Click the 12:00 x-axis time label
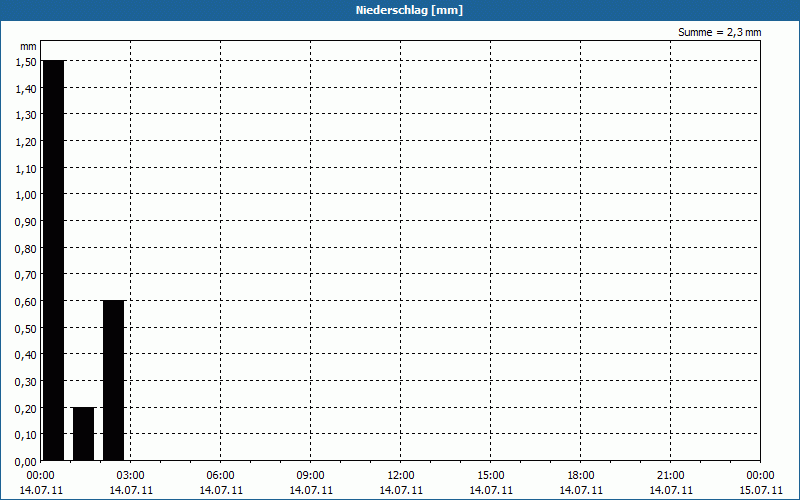The width and height of the screenshot is (800, 500). tap(401, 476)
